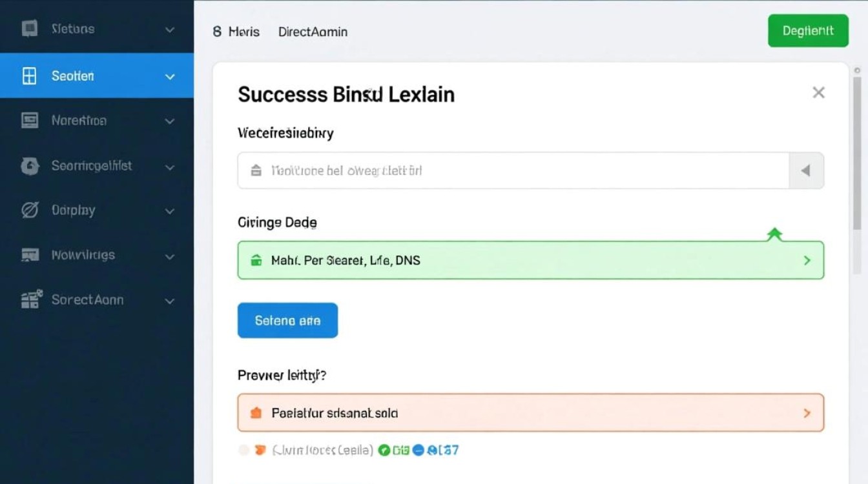Click the Maris breadcrumb item

[243, 32]
